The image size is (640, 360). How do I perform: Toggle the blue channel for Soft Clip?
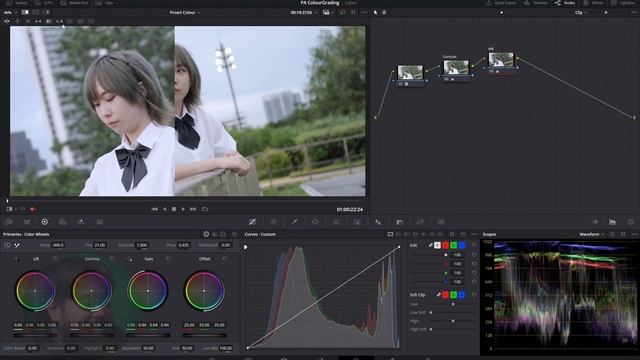click(x=461, y=295)
